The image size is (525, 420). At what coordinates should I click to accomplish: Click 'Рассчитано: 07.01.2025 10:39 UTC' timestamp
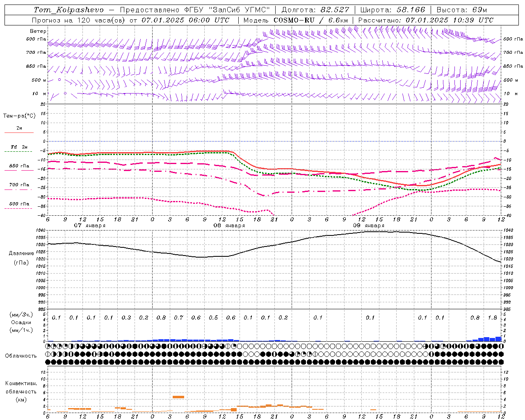point(426,20)
